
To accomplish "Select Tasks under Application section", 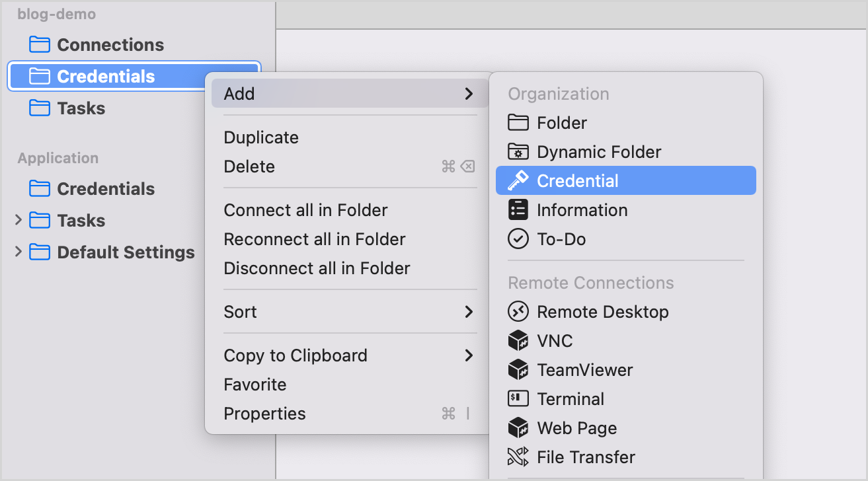I will click(x=81, y=221).
